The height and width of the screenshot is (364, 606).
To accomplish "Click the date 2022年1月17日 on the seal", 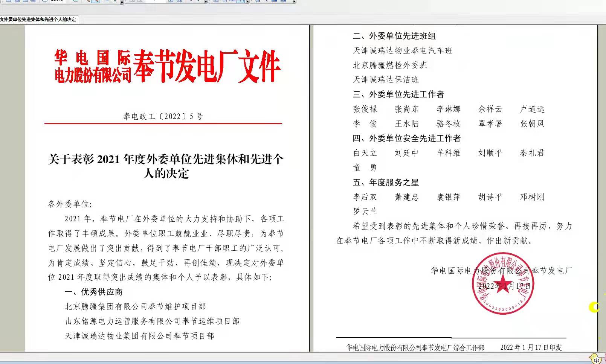I will 504,286.
